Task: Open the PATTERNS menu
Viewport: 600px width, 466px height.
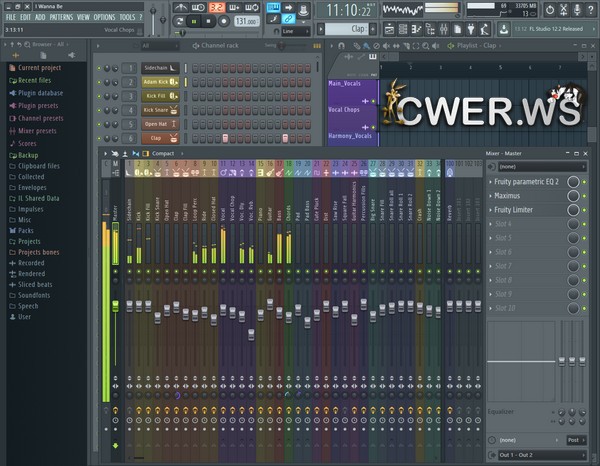Action: click(x=61, y=18)
